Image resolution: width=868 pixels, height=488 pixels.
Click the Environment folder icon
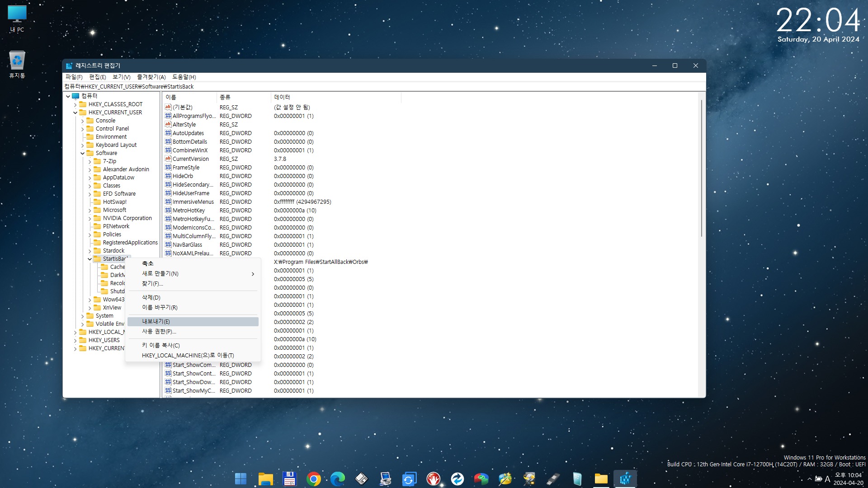click(90, 136)
